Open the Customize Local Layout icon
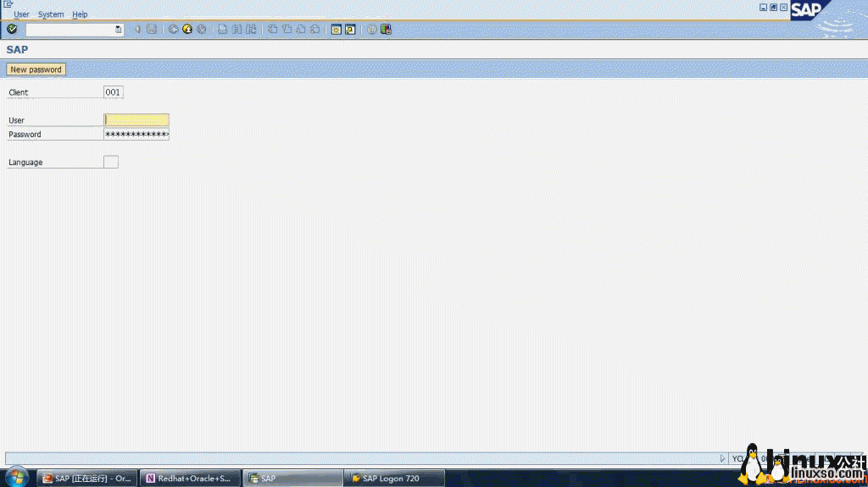 (x=386, y=30)
